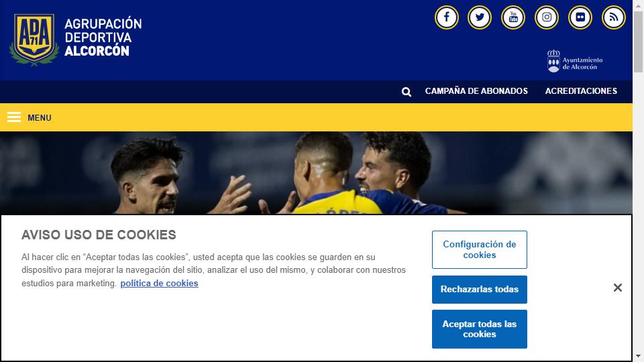Open the Facebook social icon
Viewport: 644px width, 362px height.
pos(447,17)
